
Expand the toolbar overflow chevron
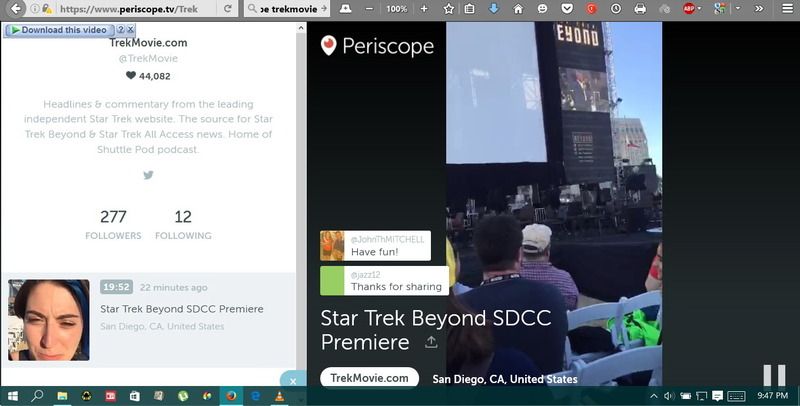click(759, 9)
